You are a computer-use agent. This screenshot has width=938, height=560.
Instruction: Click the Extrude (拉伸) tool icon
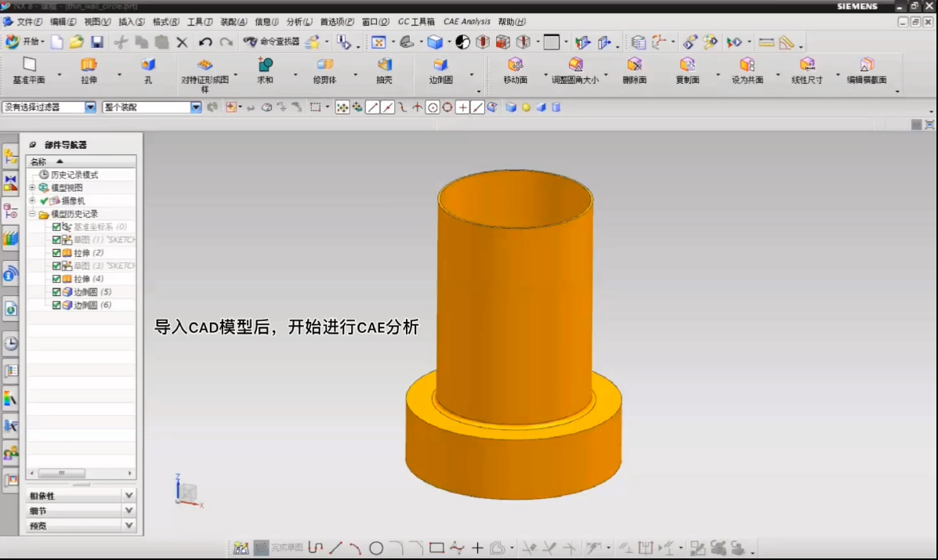click(x=89, y=66)
